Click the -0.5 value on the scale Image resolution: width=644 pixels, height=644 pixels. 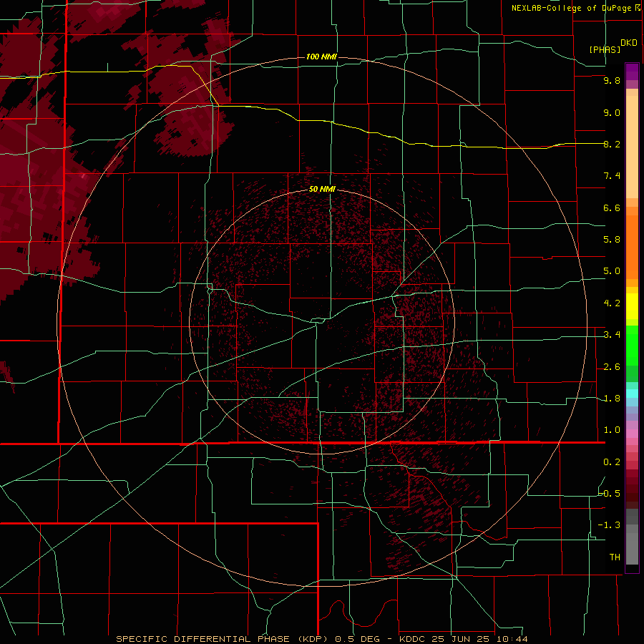tap(610, 494)
